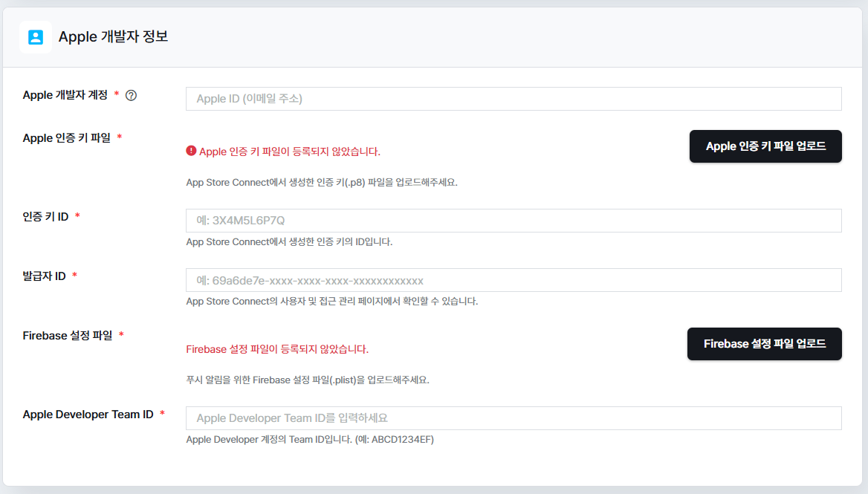Screen dimensions: 868x494
Task: Click the '사용자 및 접근 관리 페이지' helper text
Action: 332,301
